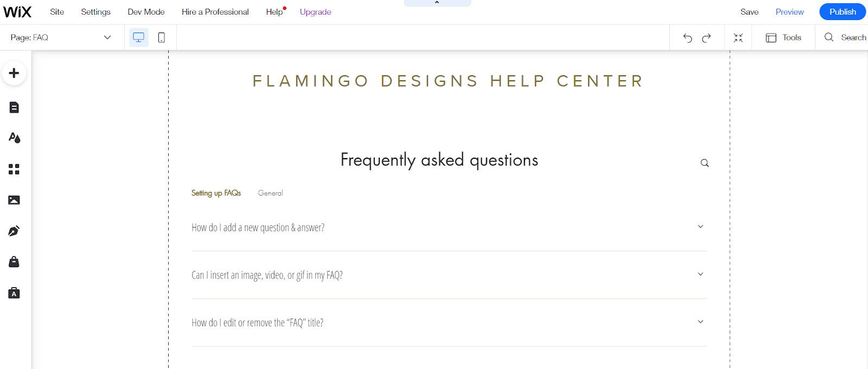Open the Site Design sidebar icon
Image resolution: width=868 pixels, height=369 pixels.
(14, 138)
